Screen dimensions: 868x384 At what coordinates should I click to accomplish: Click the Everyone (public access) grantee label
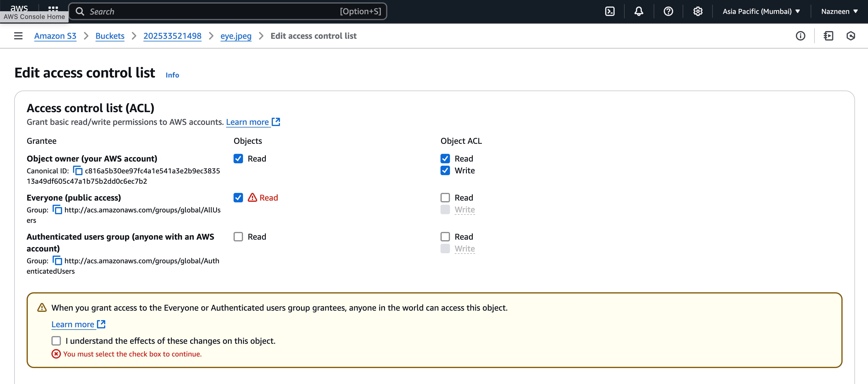click(x=74, y=198)
